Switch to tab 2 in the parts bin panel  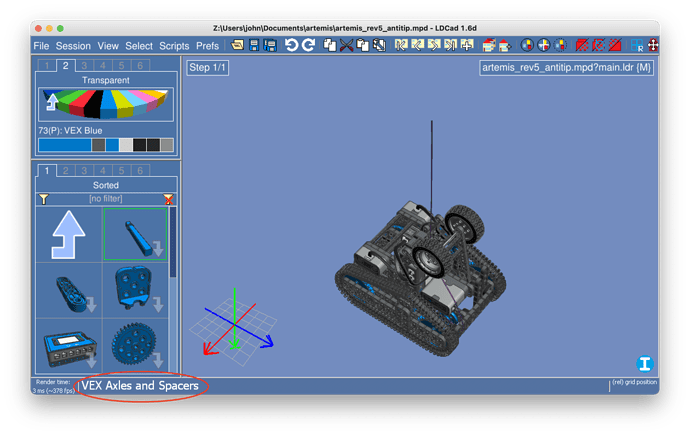(66, 171)
